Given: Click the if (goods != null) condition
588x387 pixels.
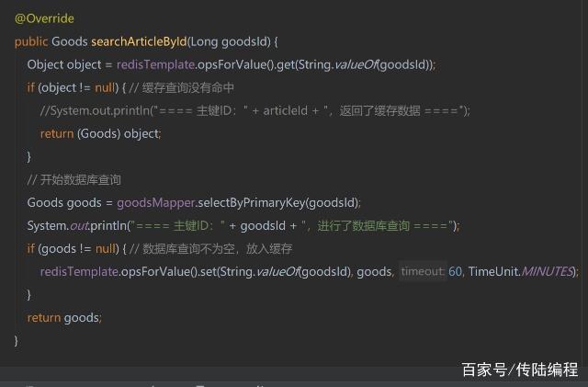Looking at the screenshot, I should [x=73, y=249].
